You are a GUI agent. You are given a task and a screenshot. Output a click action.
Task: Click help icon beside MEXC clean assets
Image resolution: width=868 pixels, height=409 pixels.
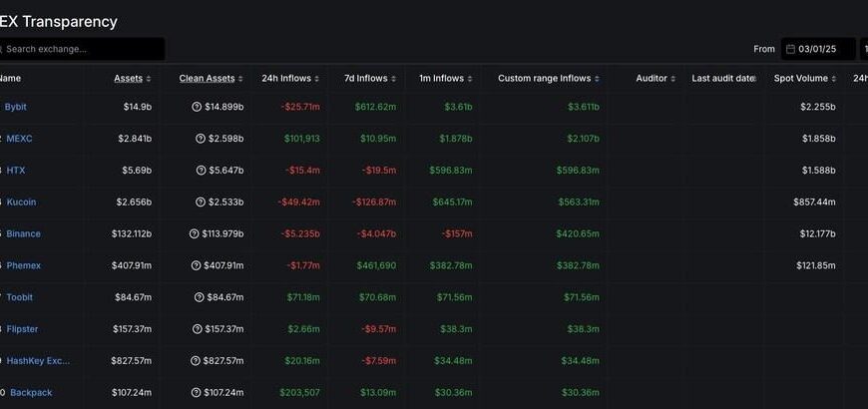[x=201, y=139]
